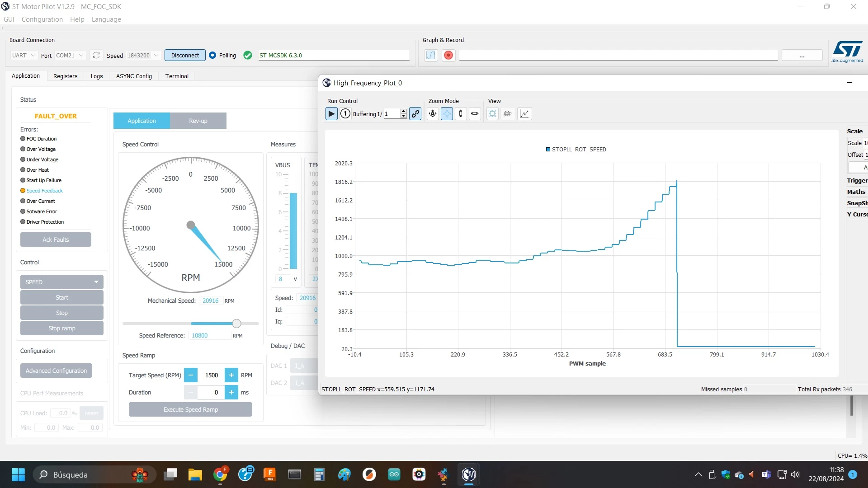Click the Speed Reference value field
The width and height of the screenshot is (868, 488).
tap(209, 335)
